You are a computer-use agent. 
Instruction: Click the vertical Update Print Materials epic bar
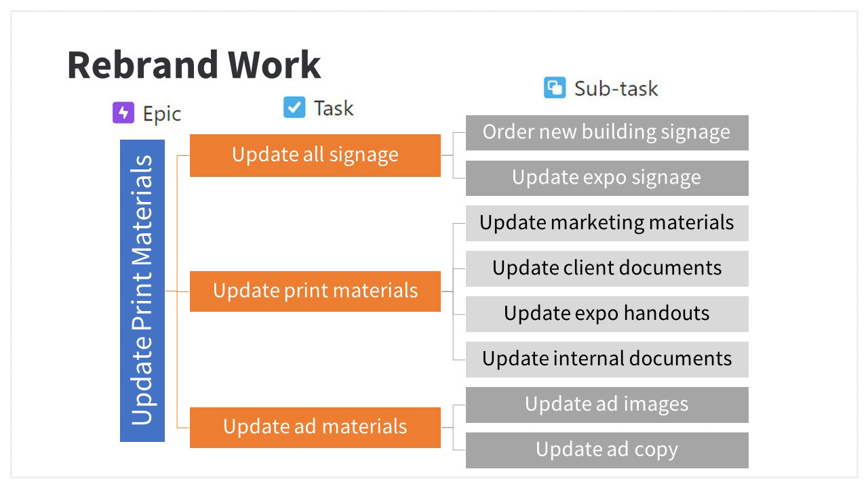click(142, 291)
